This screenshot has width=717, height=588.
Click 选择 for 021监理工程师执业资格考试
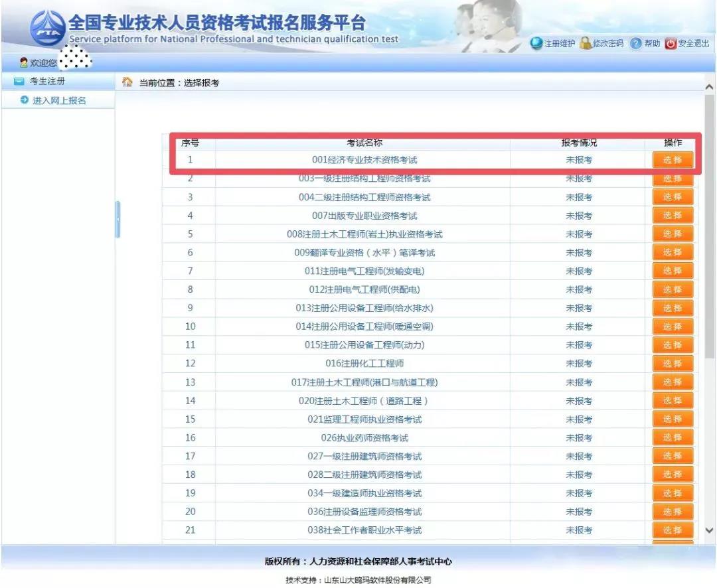click(673, 419)
